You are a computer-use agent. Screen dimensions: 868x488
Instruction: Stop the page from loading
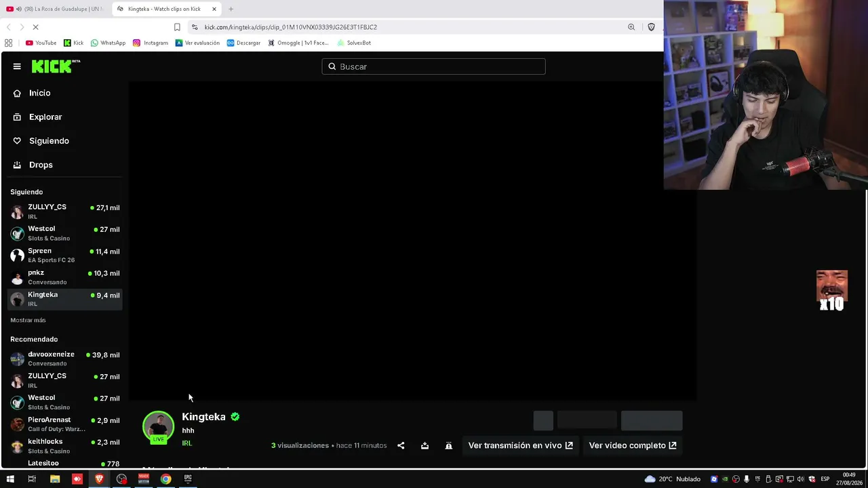(36, 27)
